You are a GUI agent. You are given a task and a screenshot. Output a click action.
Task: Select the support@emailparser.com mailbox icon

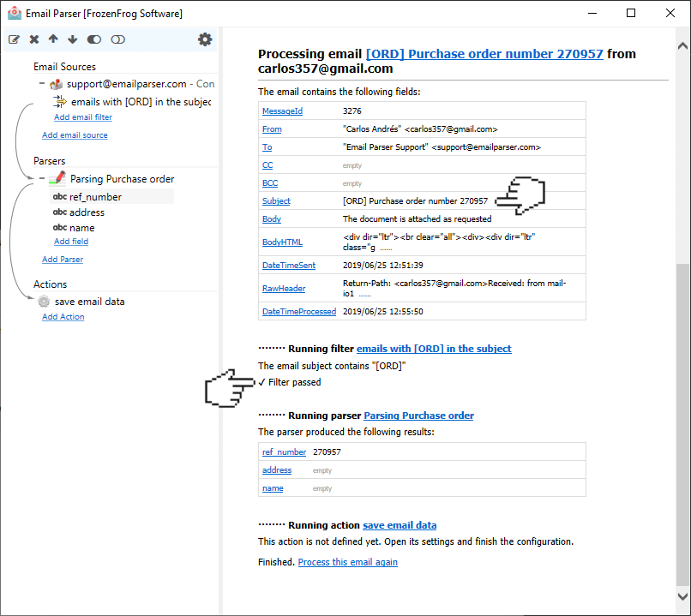click(x=56, y=84)
